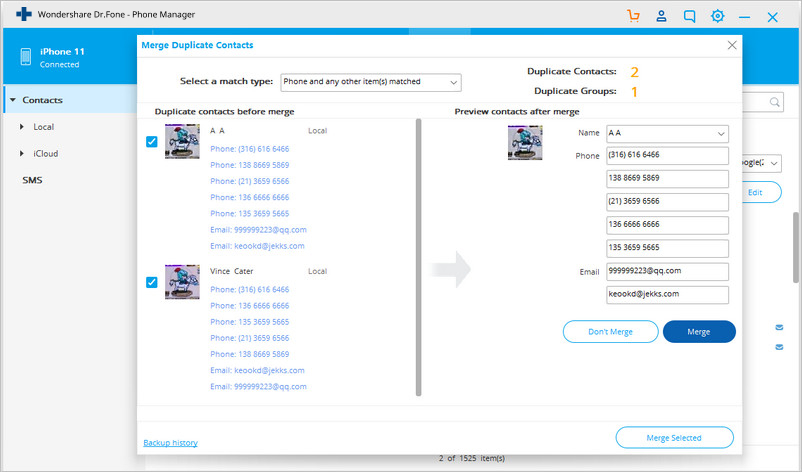
Task: Select SMS in the sidebar
Action: click(x=32, y=180)
